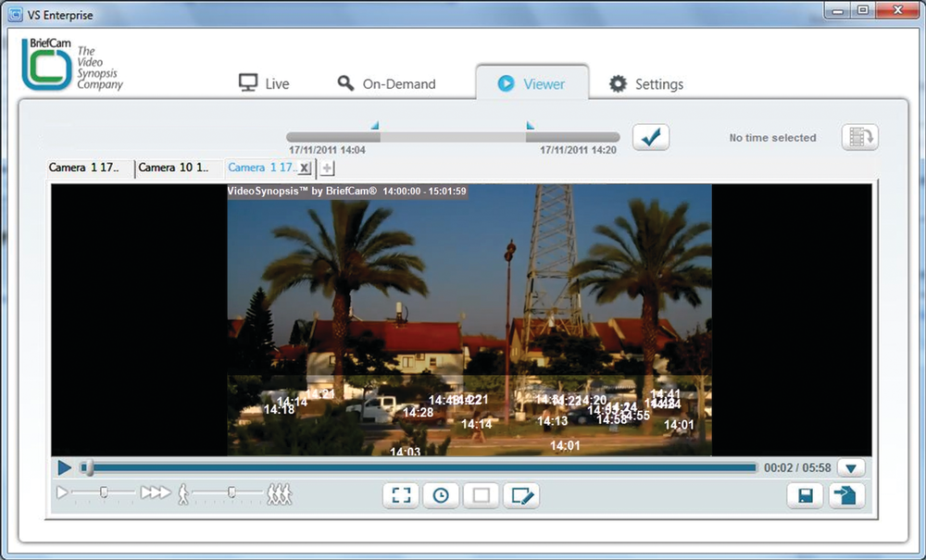The image size is (926, 560).
Task: Click the 14:28 timestamp label in video
Action: (419, 413)
